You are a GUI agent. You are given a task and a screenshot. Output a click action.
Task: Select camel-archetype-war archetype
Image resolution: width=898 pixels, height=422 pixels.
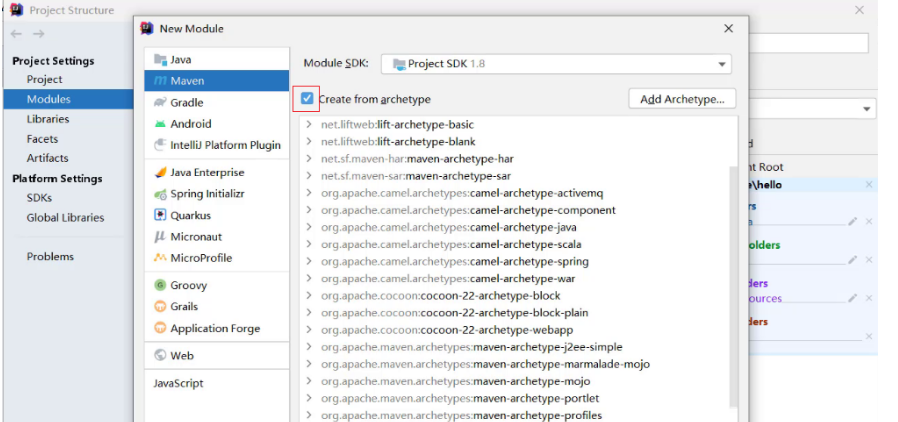(x=448, y=279)
